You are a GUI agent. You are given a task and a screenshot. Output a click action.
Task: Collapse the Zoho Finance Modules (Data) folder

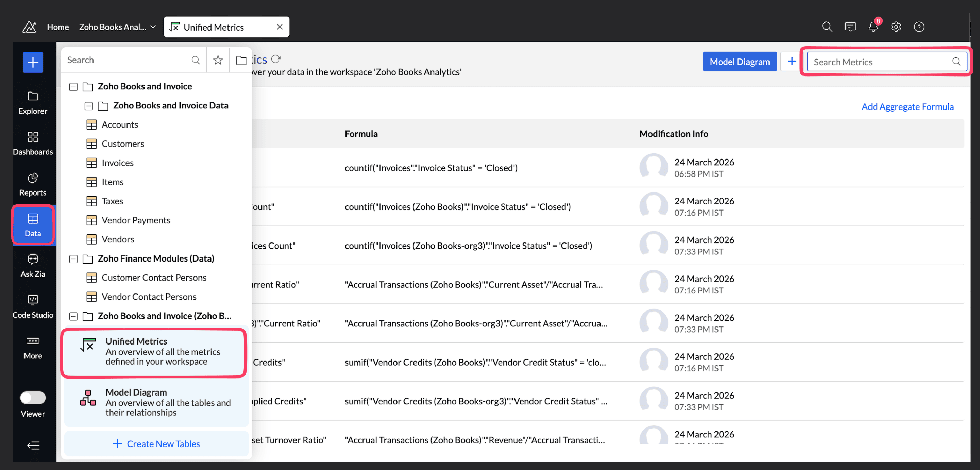73,259
